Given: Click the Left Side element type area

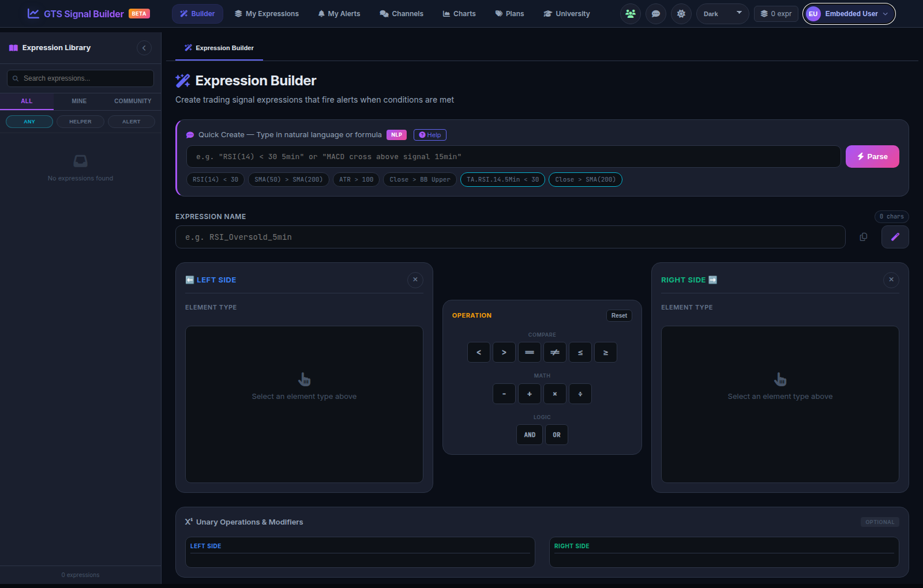Looking at the screenshot, I should point(304,405).
